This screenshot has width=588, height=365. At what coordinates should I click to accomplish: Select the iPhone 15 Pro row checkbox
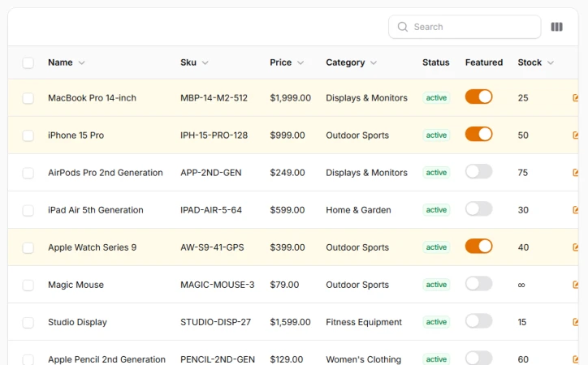pos(28,135)
